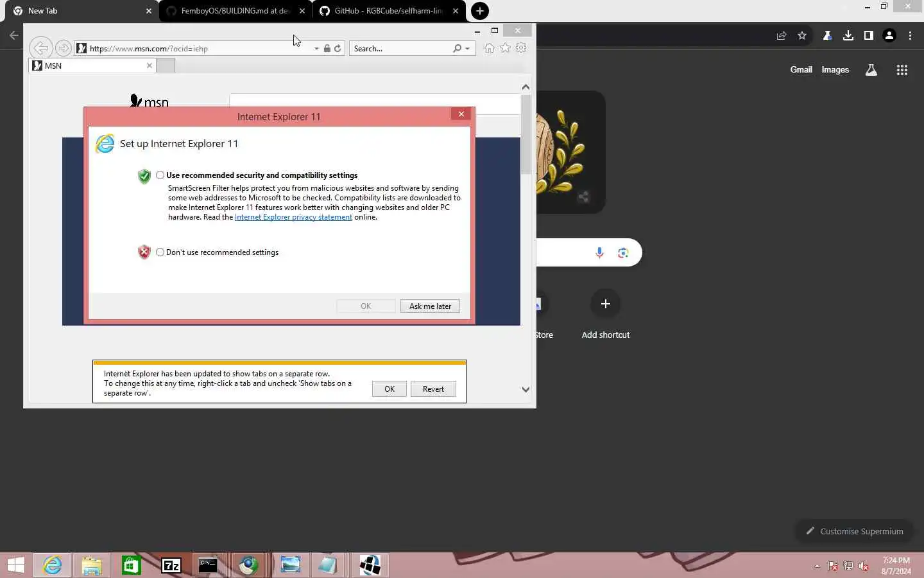Open the Gmail link
The width and height of the screenshot is (924, 578).
(x=801, y=70)
